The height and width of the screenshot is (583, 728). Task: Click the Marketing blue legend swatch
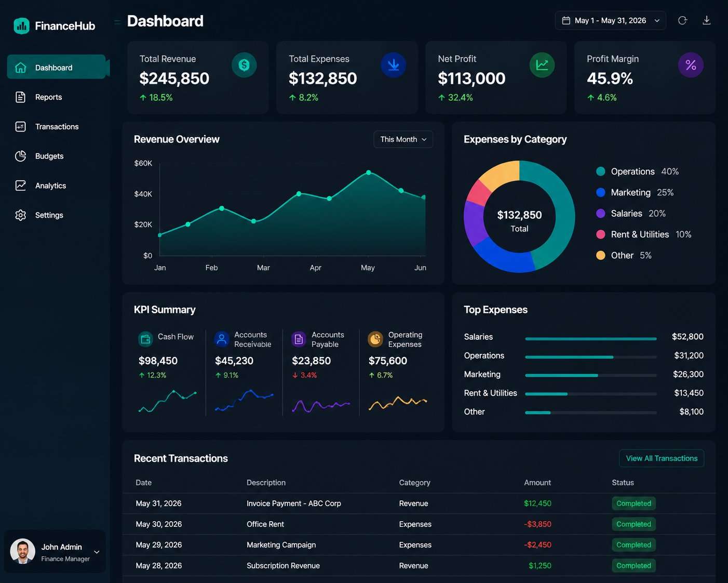(601, 192)
